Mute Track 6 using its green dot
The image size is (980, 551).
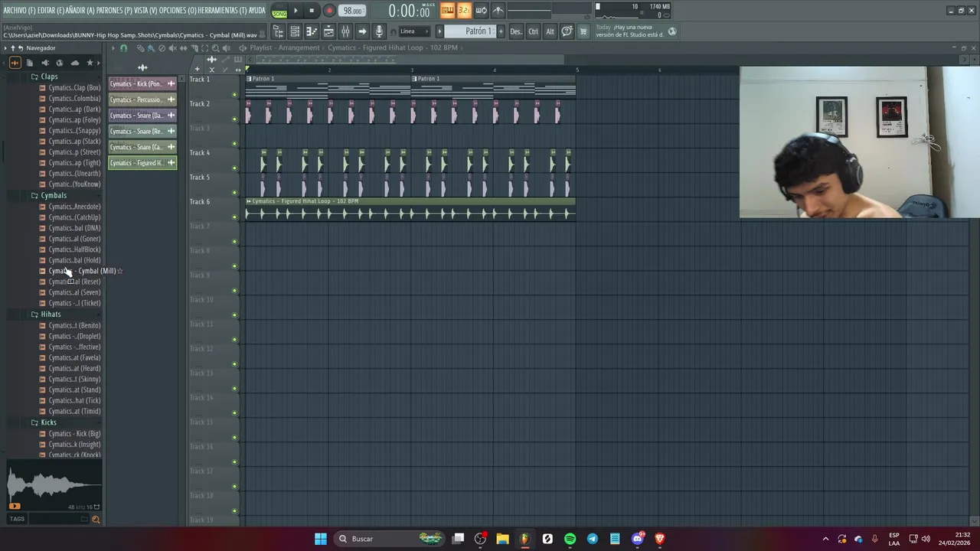click(234, 217)
